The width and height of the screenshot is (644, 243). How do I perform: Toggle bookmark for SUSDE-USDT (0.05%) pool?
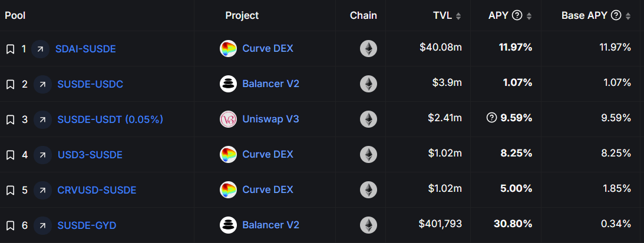pos(10,119)
